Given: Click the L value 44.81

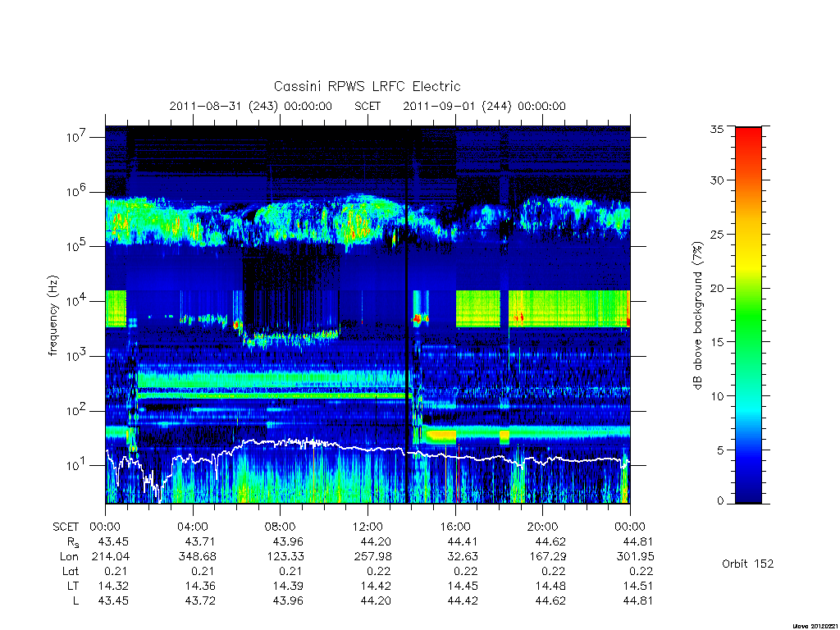Looking at the screenshot, I should coord(637,600).
